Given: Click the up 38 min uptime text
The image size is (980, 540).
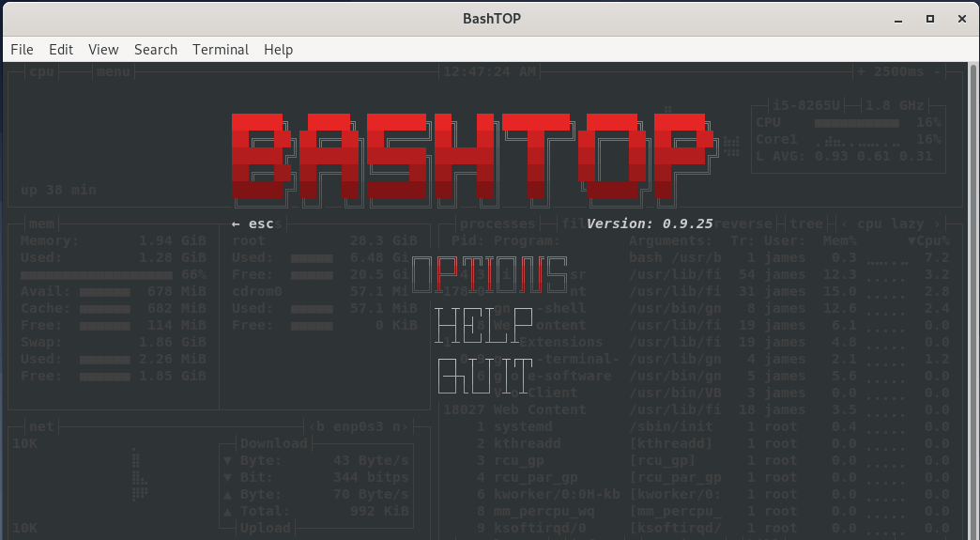Looking at the screenshot, I should point(58,190).
